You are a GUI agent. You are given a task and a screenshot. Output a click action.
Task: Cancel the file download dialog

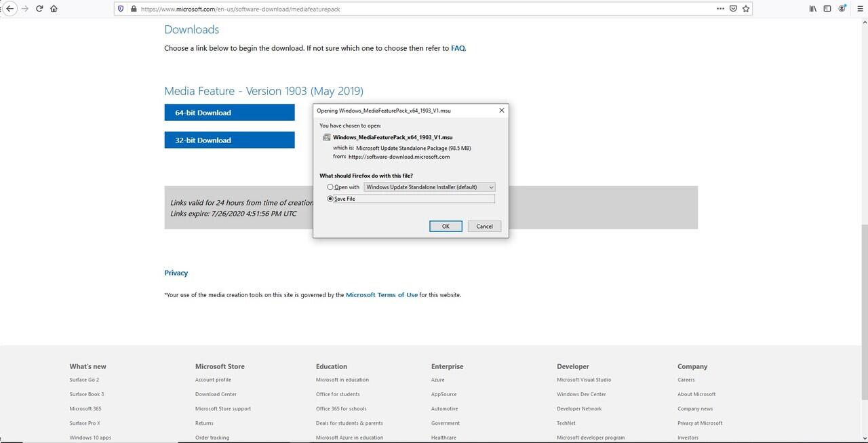[x=484, y=226]
